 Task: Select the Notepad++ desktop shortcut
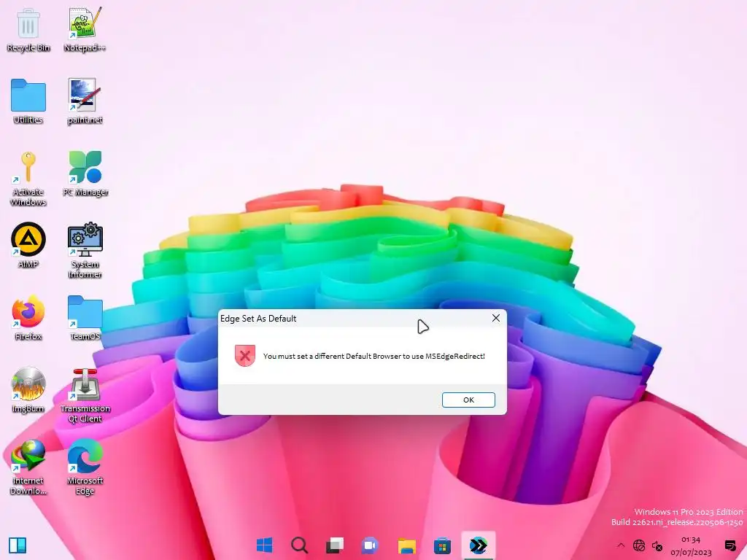point(85,29)
